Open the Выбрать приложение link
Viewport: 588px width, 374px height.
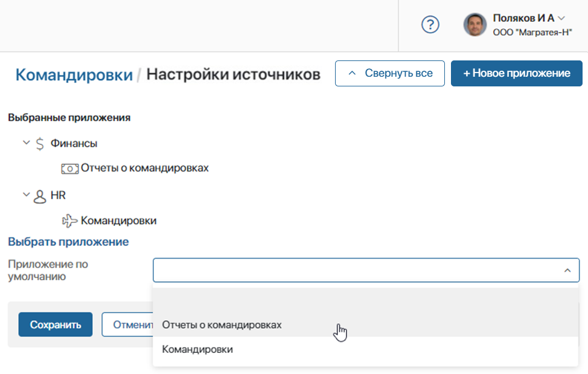tap(68, 242)
